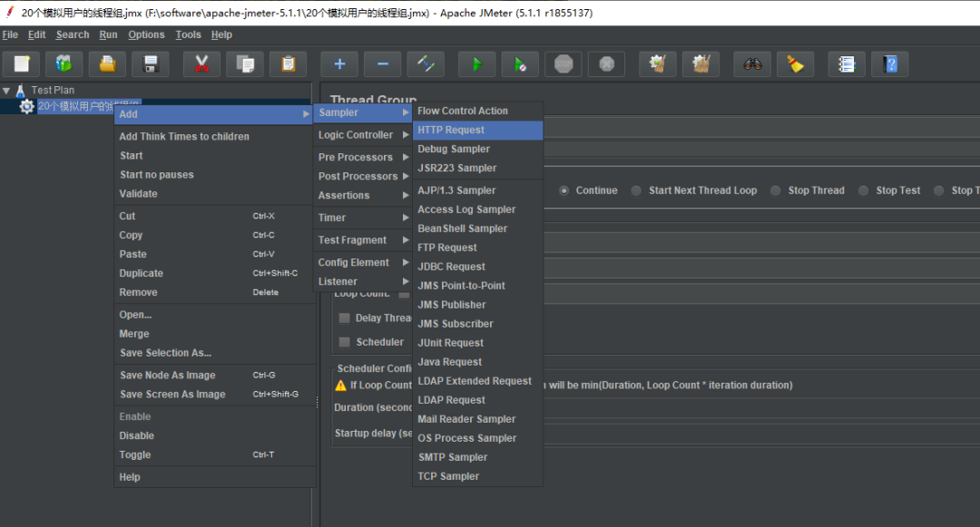
Task: Expand the Config Element submenu
Action: click(x=362, y=263)
